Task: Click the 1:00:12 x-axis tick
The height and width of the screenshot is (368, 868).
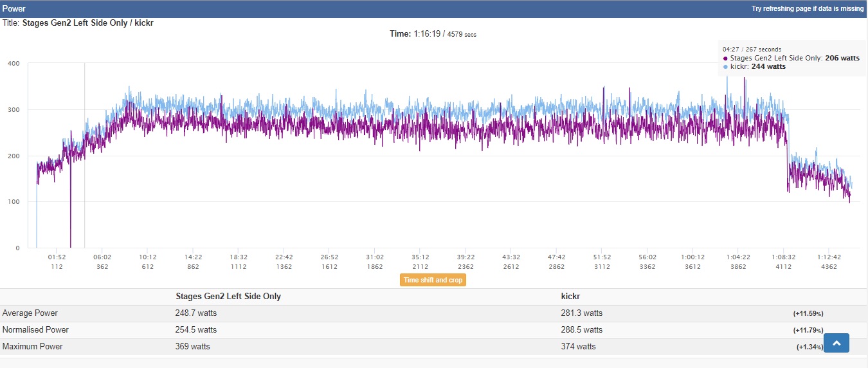Action: click(x=693, y=257)
